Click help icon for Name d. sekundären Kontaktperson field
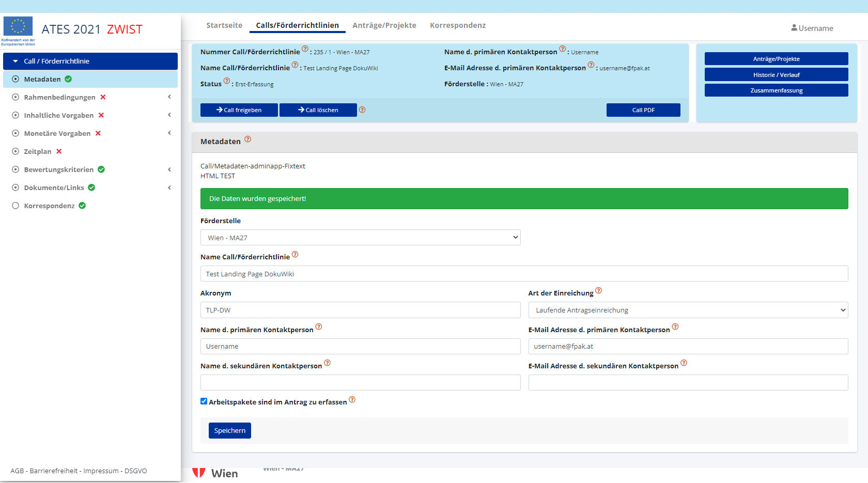The width and height of the screenshot is (868, 483). coord(328,363)
